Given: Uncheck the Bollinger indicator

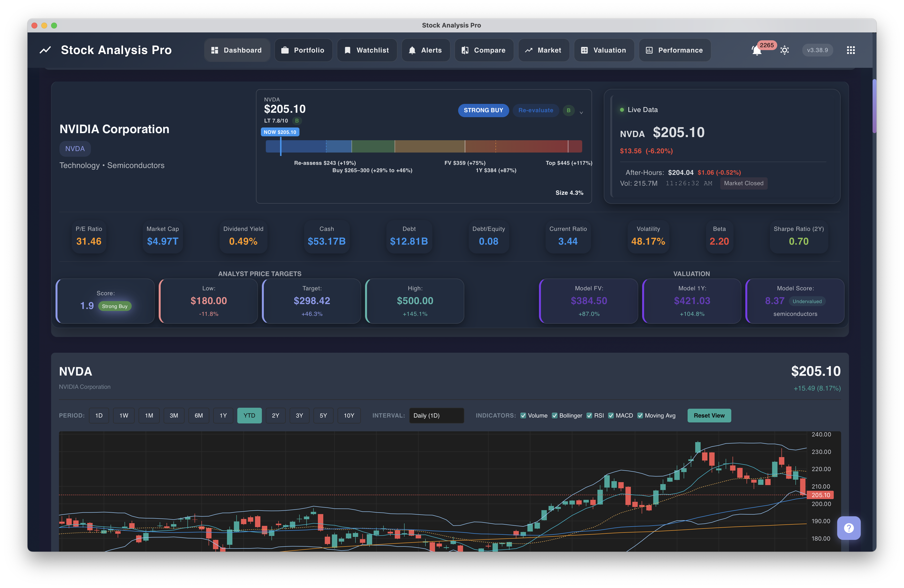Looking at the screenshot, I should (x=554, y=416).
